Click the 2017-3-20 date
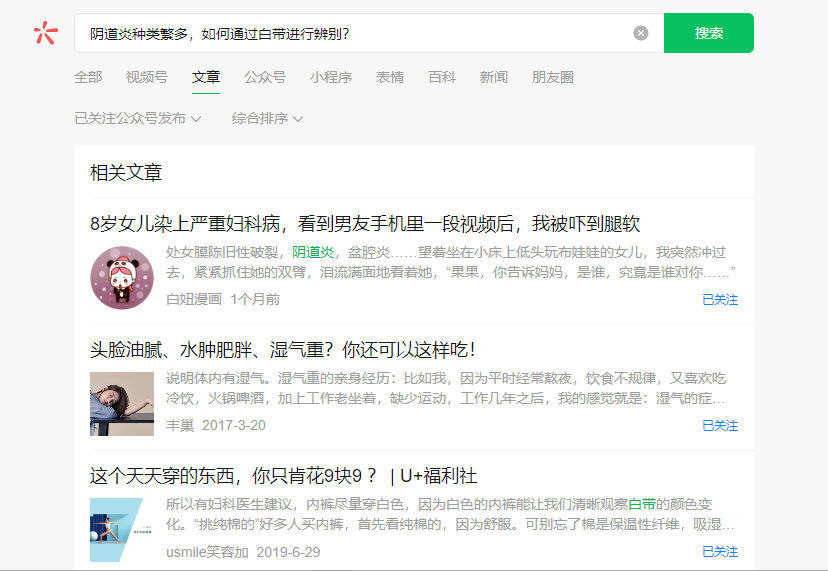The image size is (828, 571). tap(234, 426)
